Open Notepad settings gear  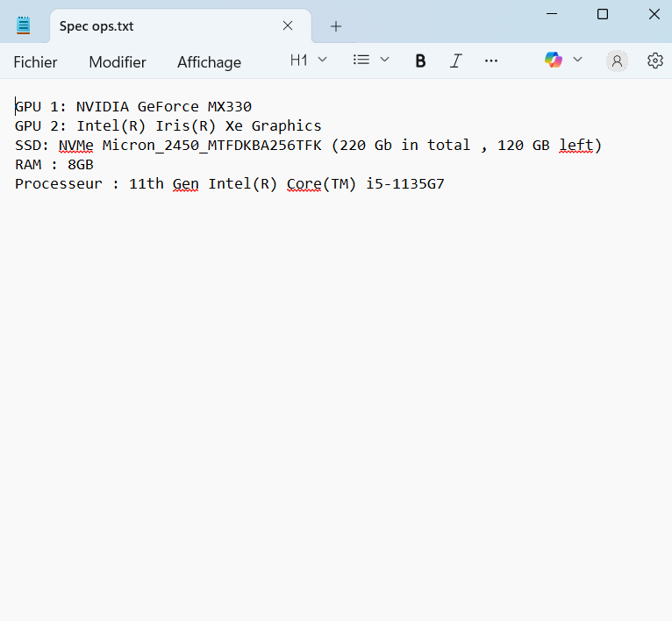654,61
